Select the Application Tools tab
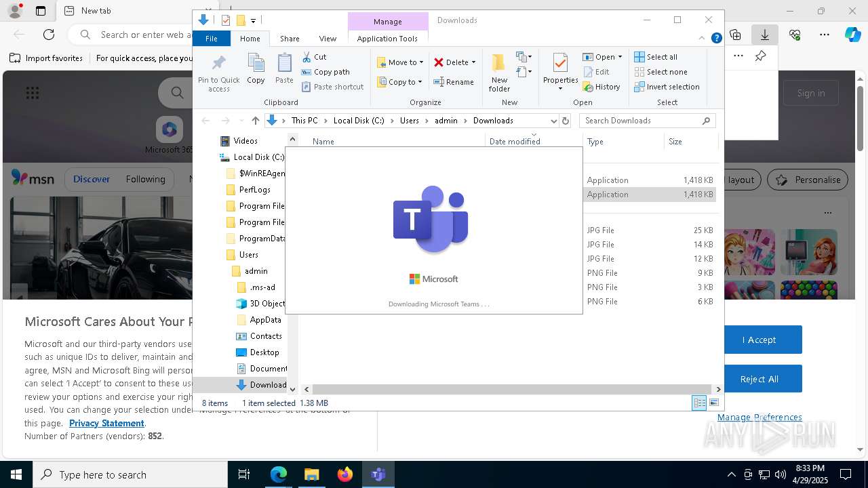This screenshot has width=868, height=488. 387,39
